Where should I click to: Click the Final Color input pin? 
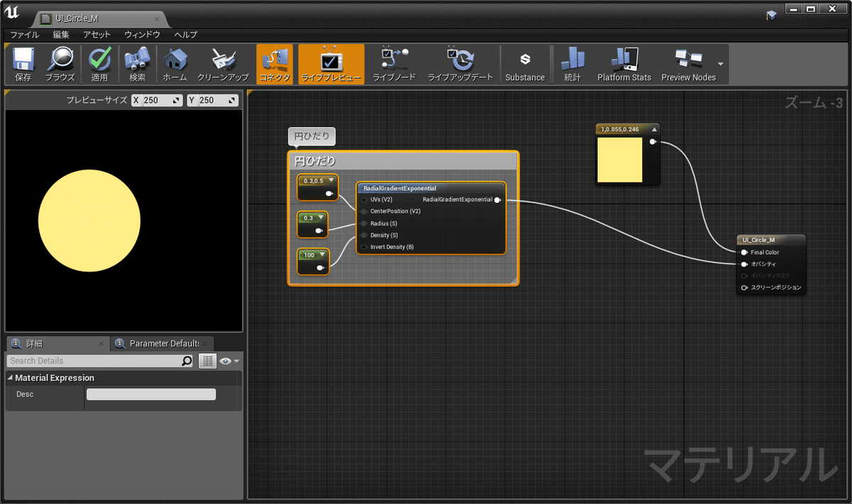pyautogui.click(x=744, y=252)
